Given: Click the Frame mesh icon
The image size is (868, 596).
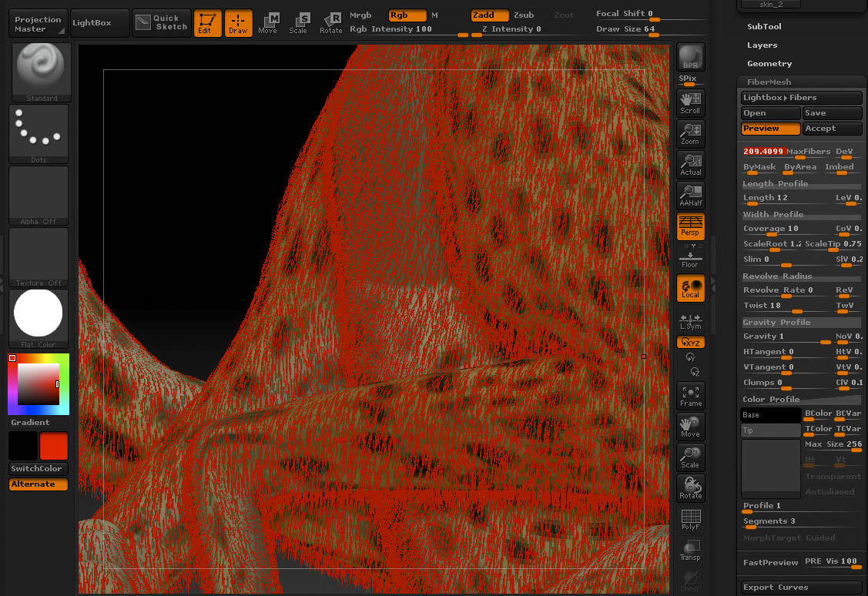Looking at the screenshot, I should coord(690,395).
